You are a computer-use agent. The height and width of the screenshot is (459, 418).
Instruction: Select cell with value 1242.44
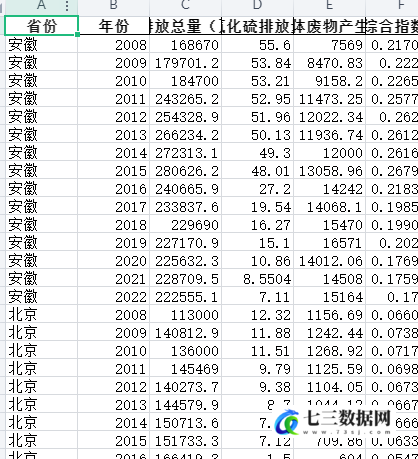pyautogui.click(x=329, y=333)
